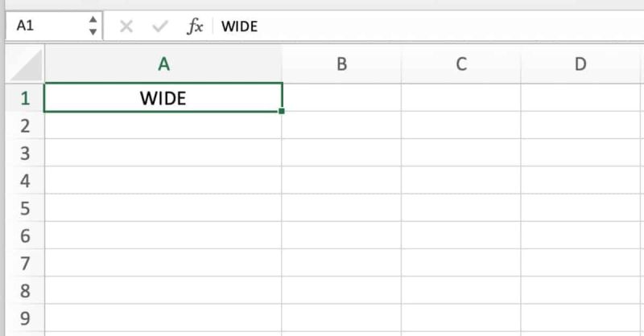Select column D header
This screenshot has width=644, height=336.
click(x=580, y=64)
